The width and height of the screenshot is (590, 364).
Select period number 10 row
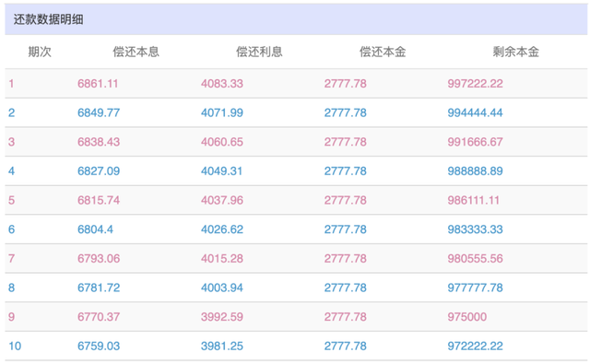(x=296, y=346)
